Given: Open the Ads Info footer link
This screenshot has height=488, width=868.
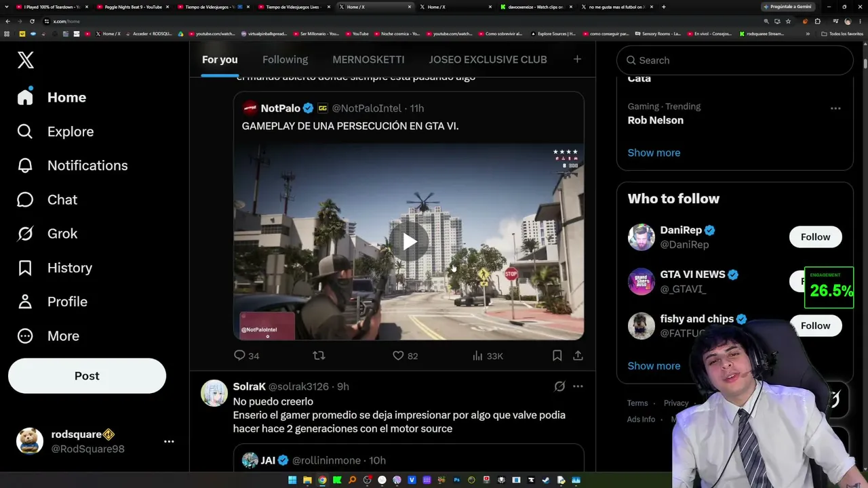Looking at the screenshot, I should pyautogui.click(x=641, y=420).
